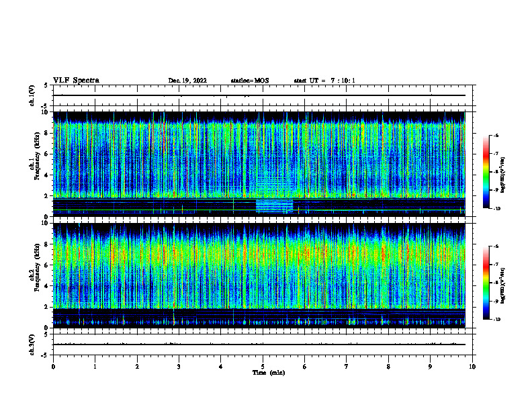The width and height of the screenshot is (532, 411).
Task: Click time axis tick label "5"
Action: [263, 367]
